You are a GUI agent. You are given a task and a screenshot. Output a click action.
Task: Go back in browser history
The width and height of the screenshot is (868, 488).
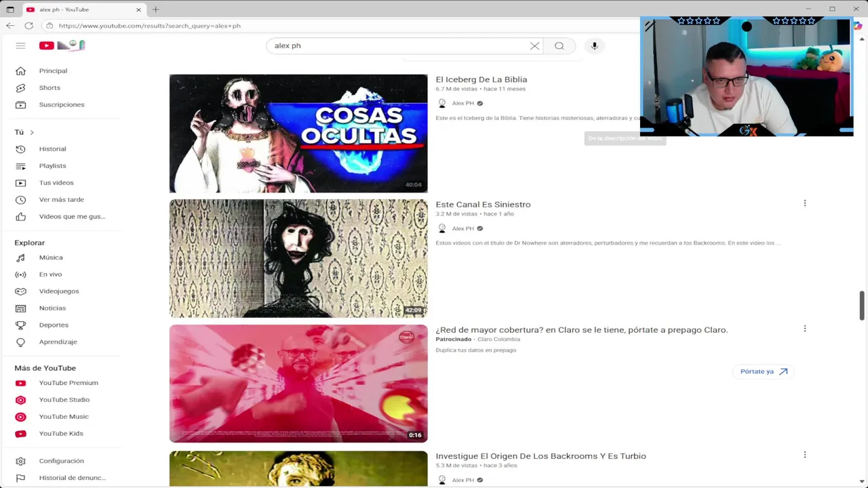(x=10, y=26)
